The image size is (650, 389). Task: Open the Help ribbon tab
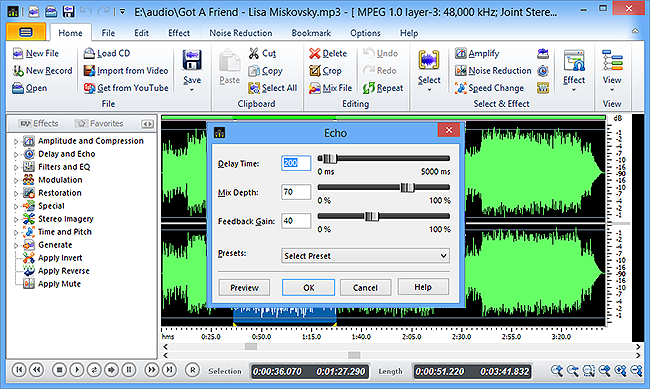coord(409,33)
